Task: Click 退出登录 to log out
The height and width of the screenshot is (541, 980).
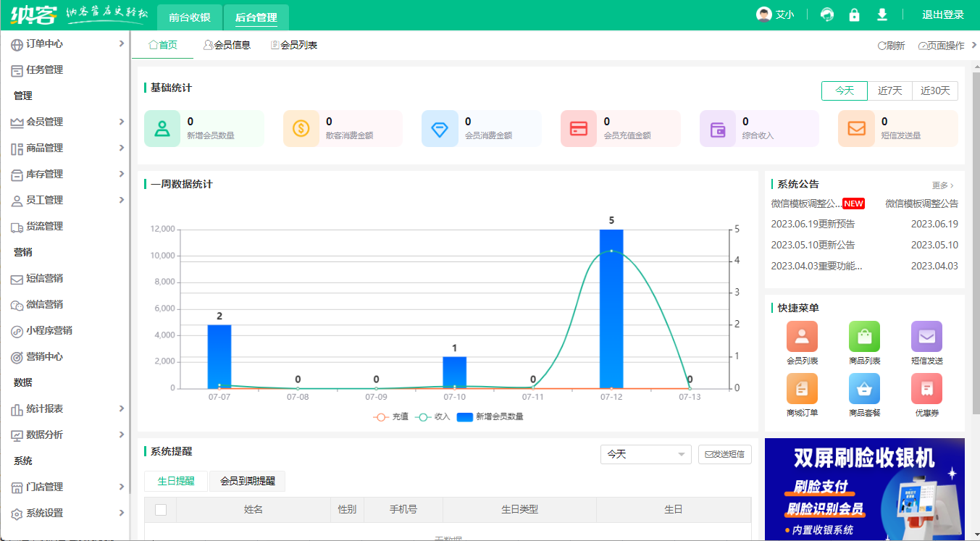Action: (942, 15)
